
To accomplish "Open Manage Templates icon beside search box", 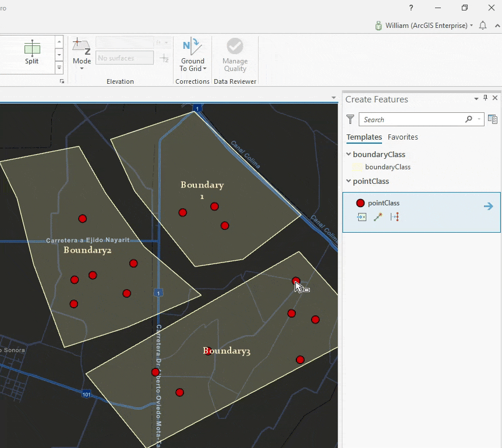I will tap(493, 119).
